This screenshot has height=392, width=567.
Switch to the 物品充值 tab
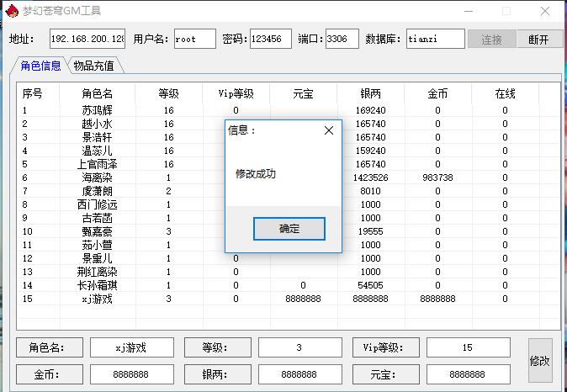(94, 66)
